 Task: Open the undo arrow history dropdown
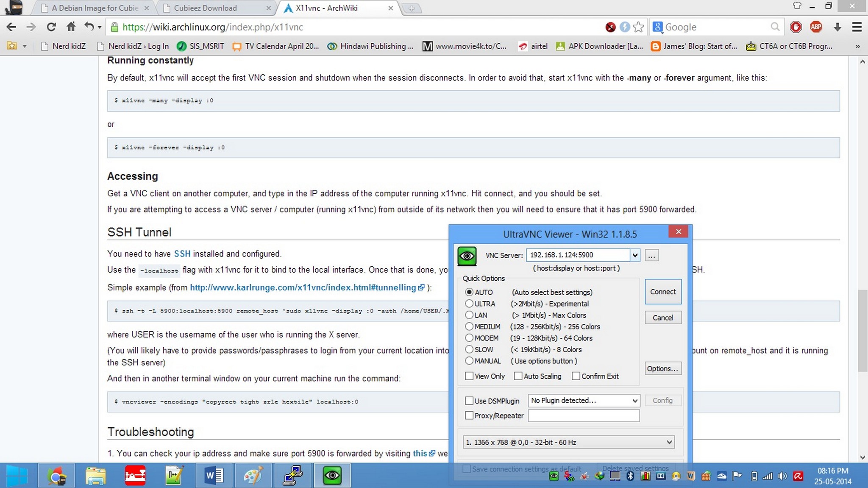[x=100, y=28]
